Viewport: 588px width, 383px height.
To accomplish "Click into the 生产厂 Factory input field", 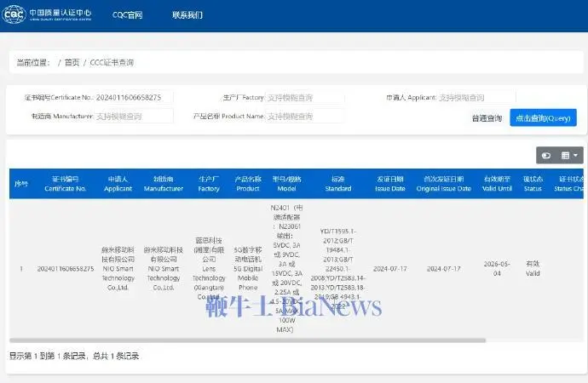I will tap(305, 98).
